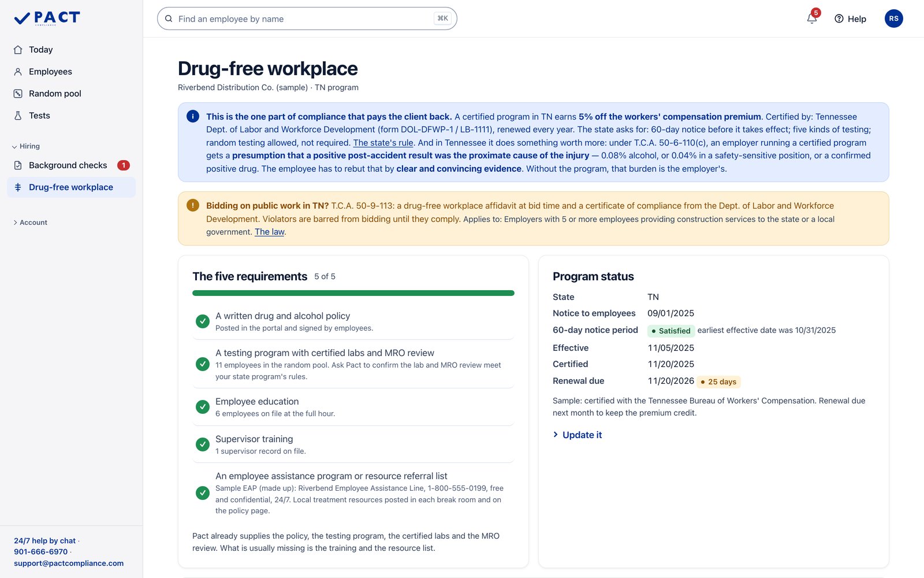Click the Satisfied status badge
924x578 pixels.
pyautogui.click(x=671, y=331)
